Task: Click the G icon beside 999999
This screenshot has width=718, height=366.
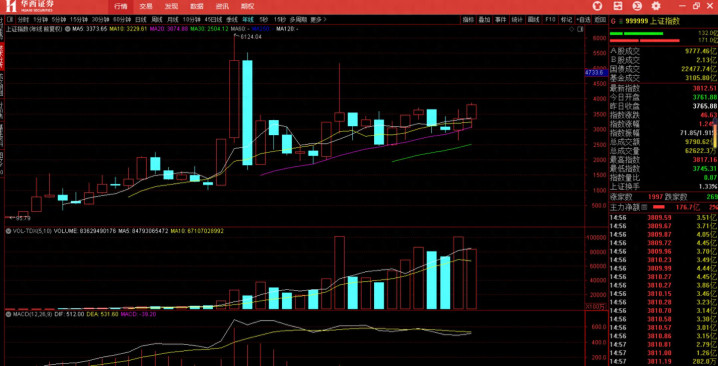Action: tap(614, 21)
